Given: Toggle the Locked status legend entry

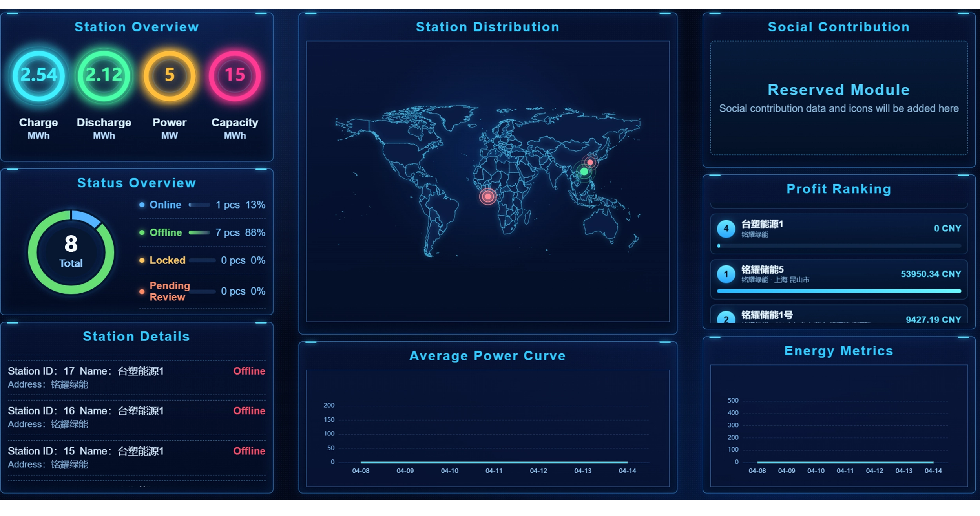Looking at the screenshot, I should tap(167, 260).
